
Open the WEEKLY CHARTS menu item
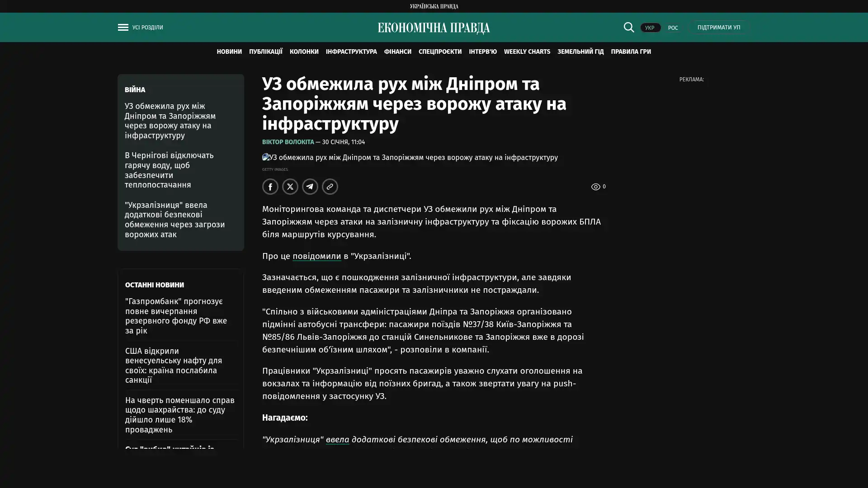527,52
